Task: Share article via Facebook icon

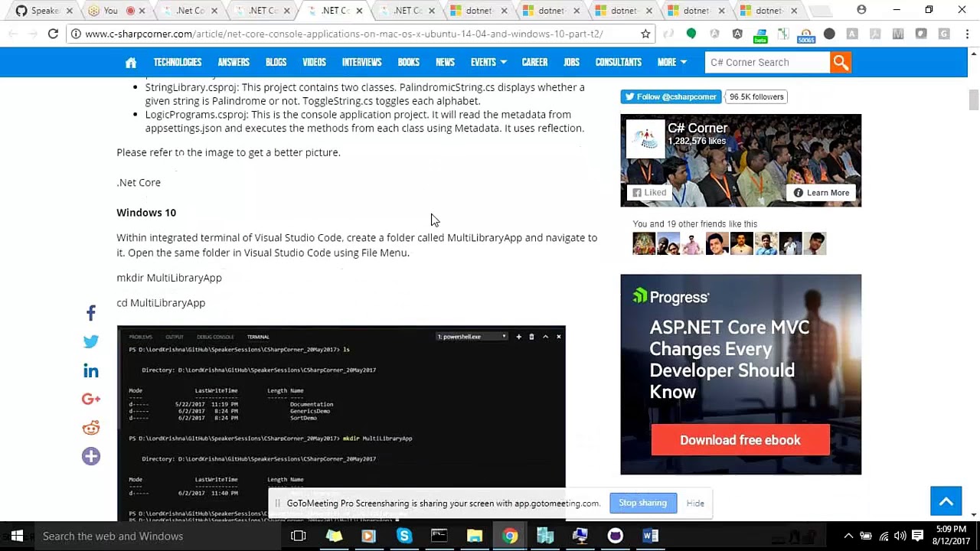Action: click(x=91, y=313)
